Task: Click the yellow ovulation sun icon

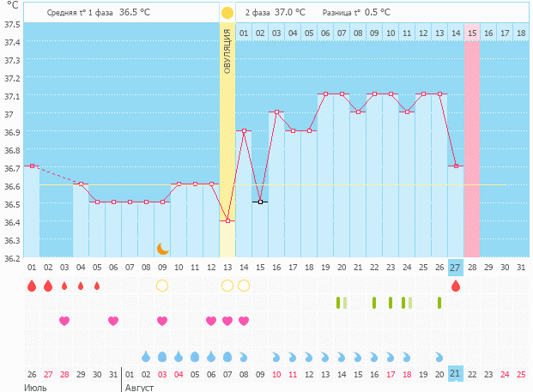Action: coord(227,13)
